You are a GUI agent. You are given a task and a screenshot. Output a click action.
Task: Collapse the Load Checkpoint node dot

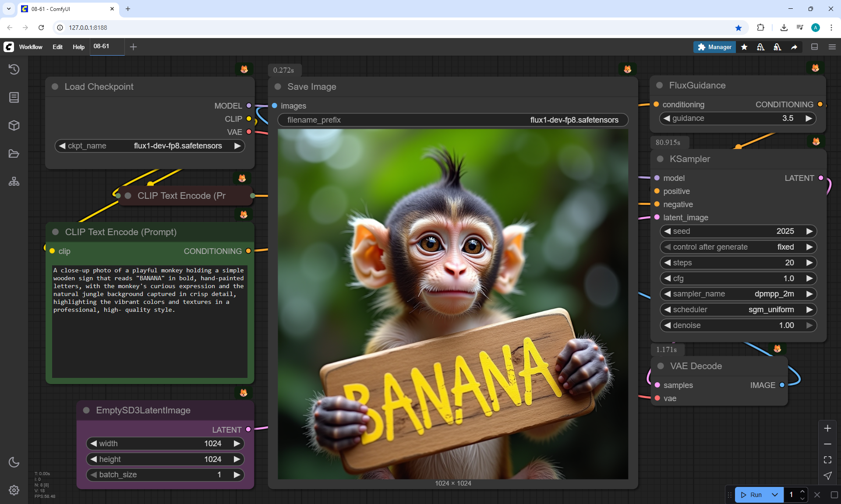(x=55, y=87)
